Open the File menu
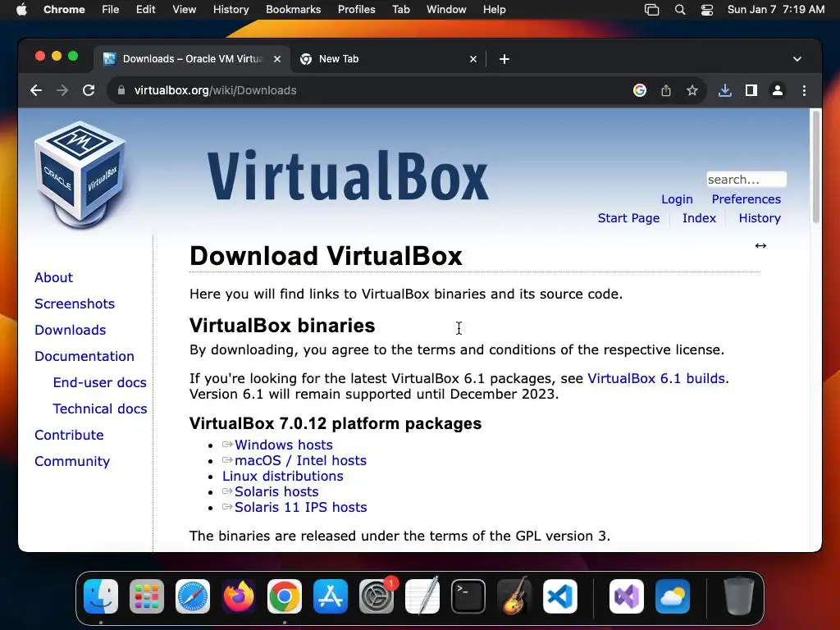The width and height of the screenshot is (840, 630). [x=111, y=10]
